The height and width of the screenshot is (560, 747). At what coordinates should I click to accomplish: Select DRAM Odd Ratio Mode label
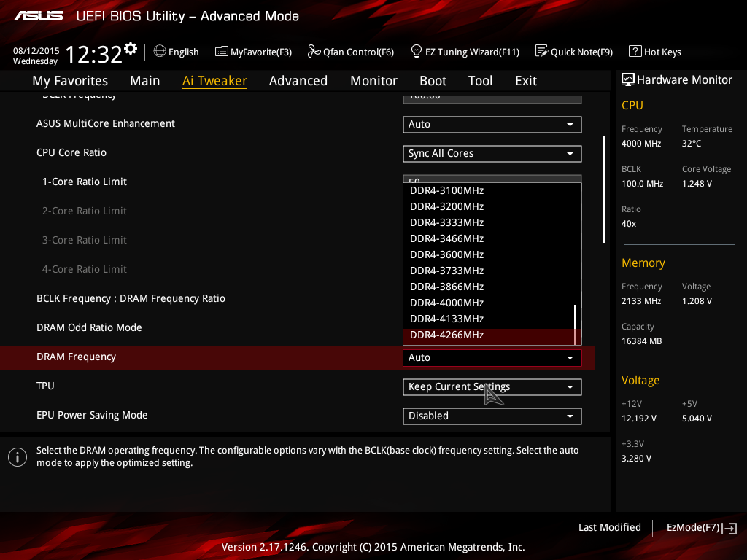(x=89, y=327)
